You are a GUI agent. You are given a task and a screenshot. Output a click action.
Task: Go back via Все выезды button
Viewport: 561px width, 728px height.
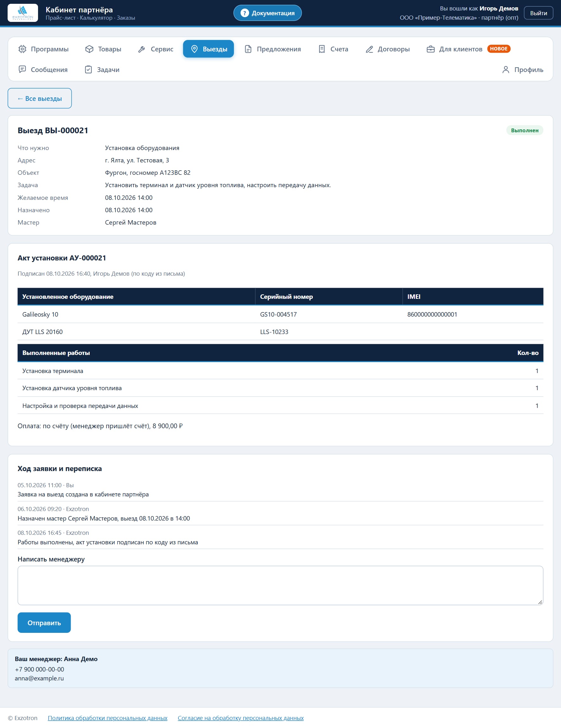(40, 98)
